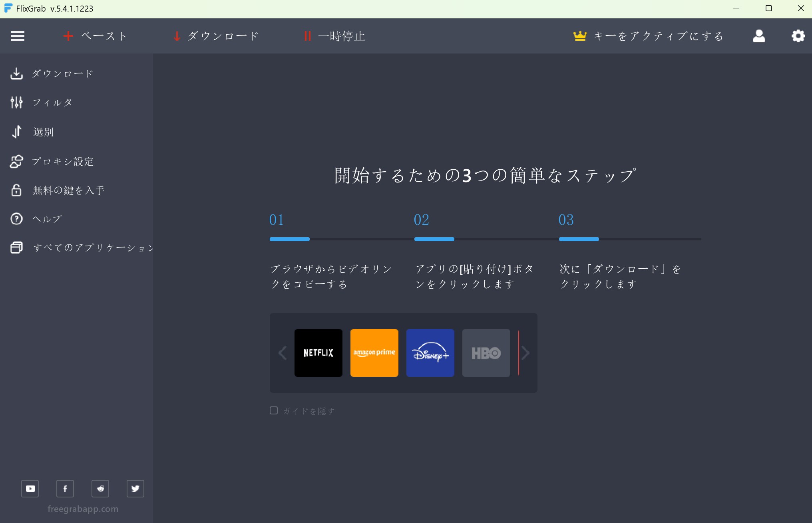Image resolution: width=812 pixels, height=523 pixels.
Task: Open the settings gear icon
Action: pyautogui.click(x=798, y=36)
